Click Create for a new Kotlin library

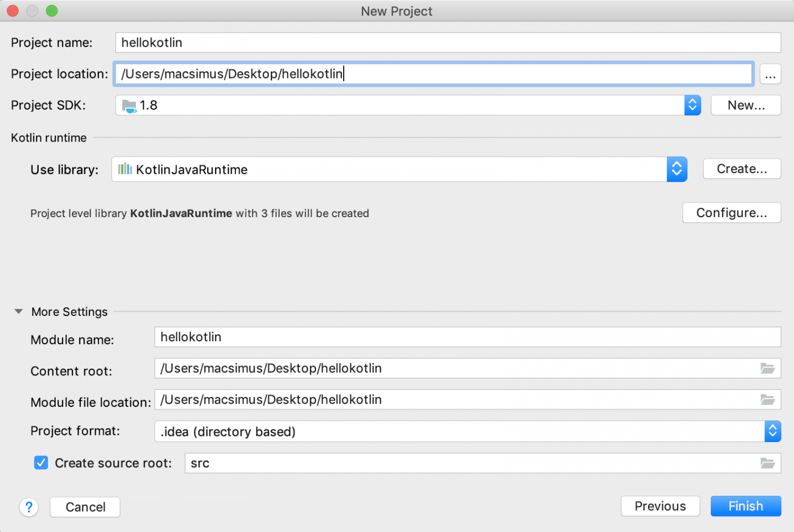[742, 169]
